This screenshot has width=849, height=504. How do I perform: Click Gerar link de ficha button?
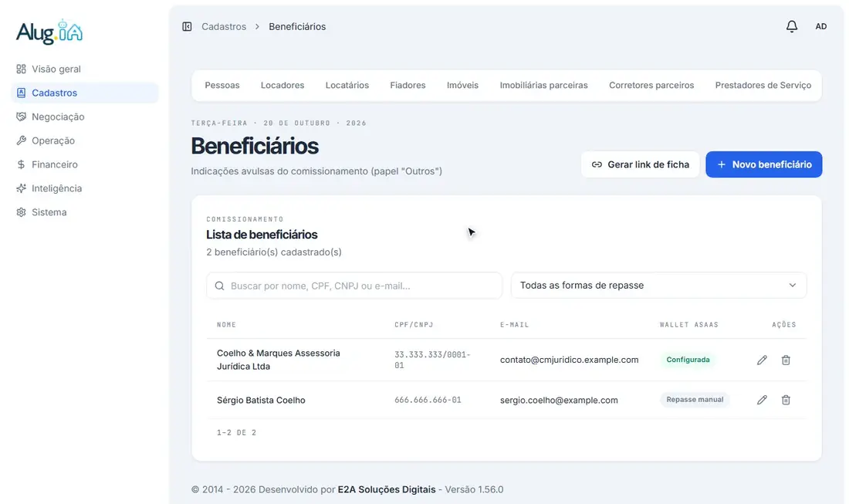640,164
